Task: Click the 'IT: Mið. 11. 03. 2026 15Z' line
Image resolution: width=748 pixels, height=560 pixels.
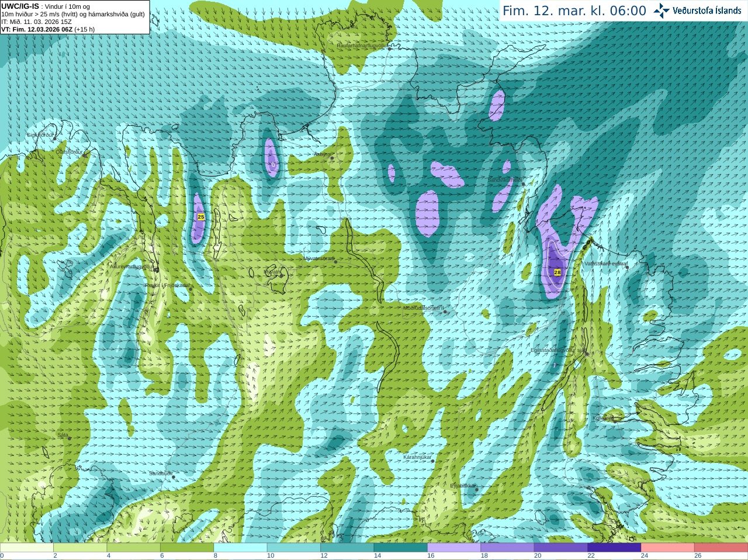Action: pos(37,22)
